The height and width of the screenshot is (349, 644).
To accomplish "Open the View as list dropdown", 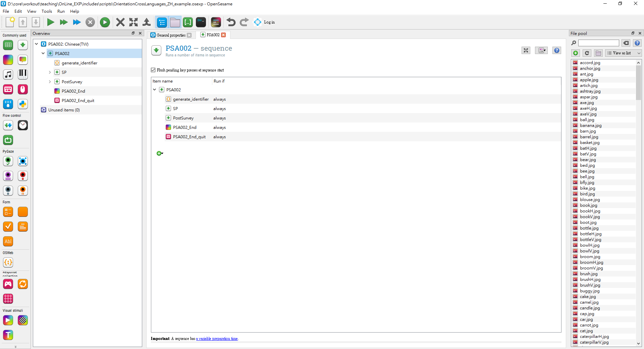I will pyautogui.click(x=623, y=53).
